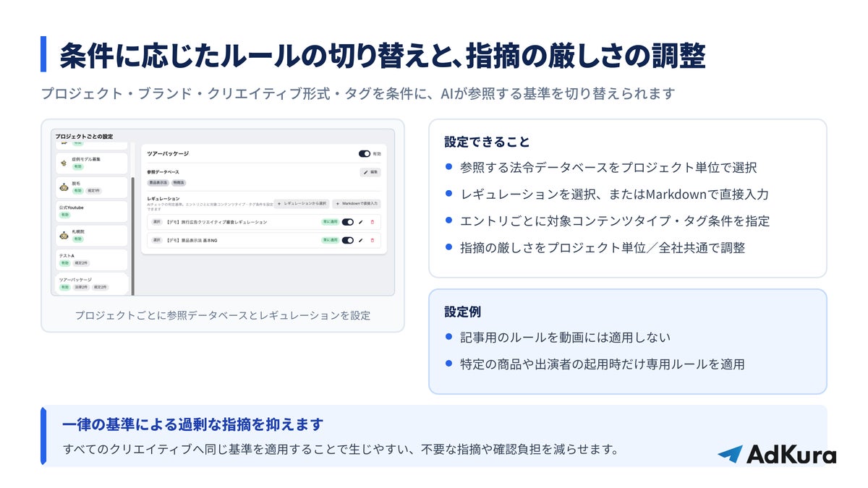868x488 pixels.
Task: Click trash icon on 旅行広告クリエイティブ row
Action: pos(372,222)
